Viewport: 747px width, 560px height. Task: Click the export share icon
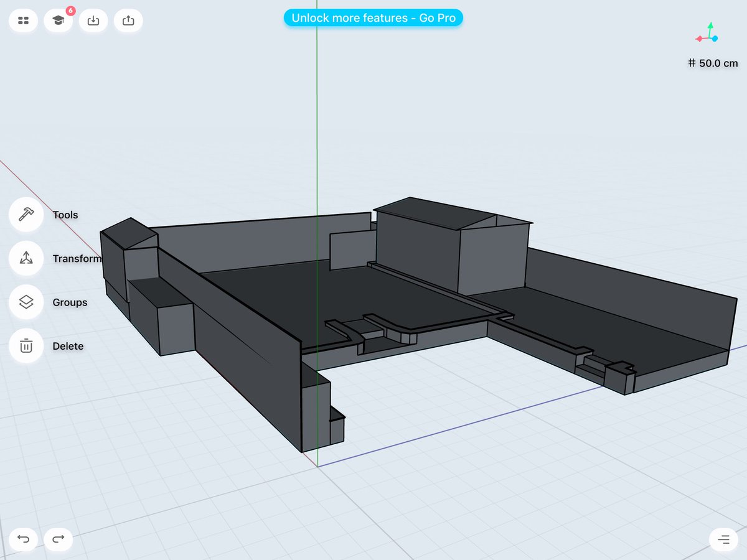(x=128, y=21)
